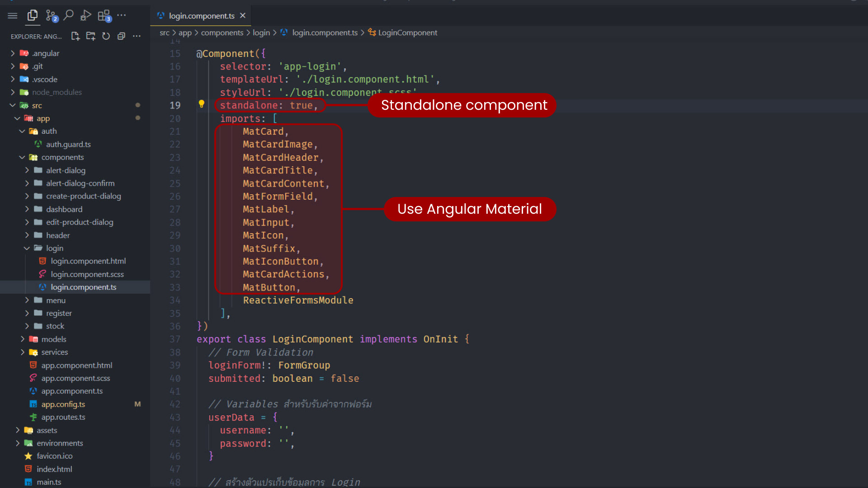
Task: Place cursor on 'standalone: true' line
Action: pyautogui.click(x=269, y=105)
